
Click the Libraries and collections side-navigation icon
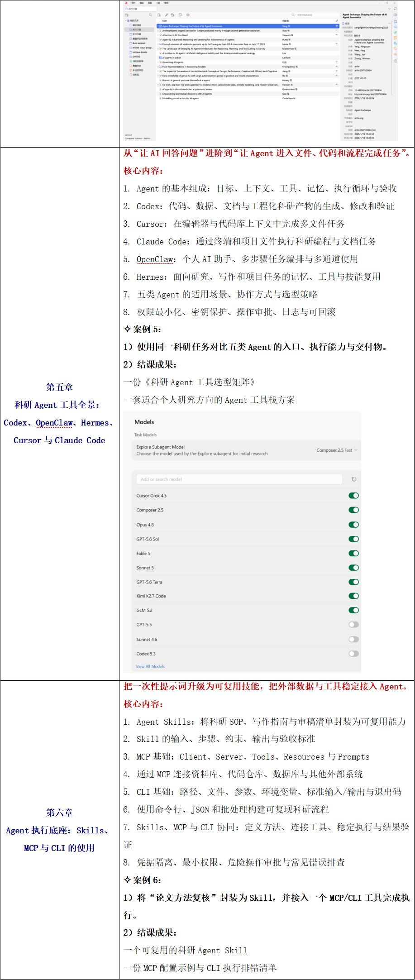(x=395, y=43)
